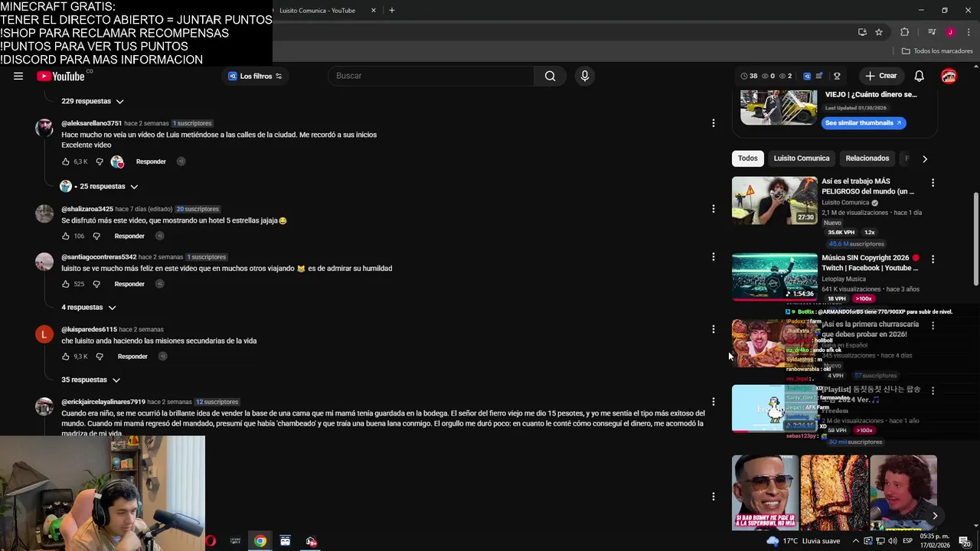Focus the Buscar search field
Viewport: 980px width, 551px height.
click(433, 76)
